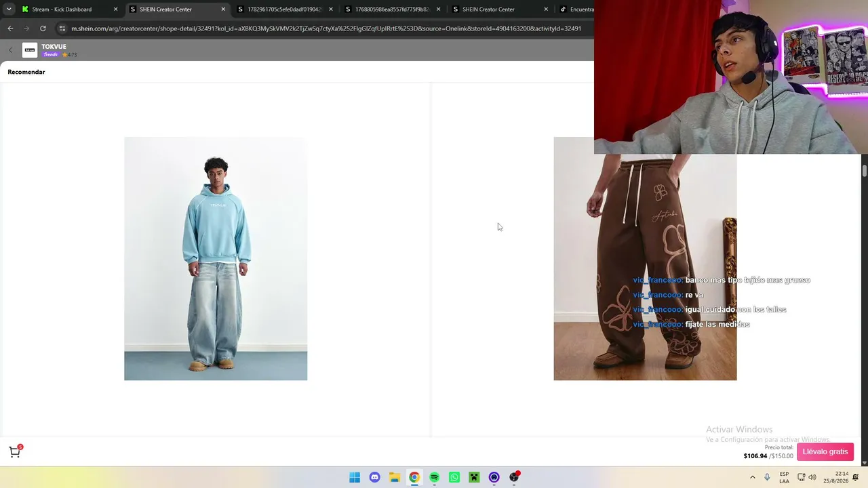Open File Explorer from the taskbar
The image size is (868, 488).
coord(395,477)
